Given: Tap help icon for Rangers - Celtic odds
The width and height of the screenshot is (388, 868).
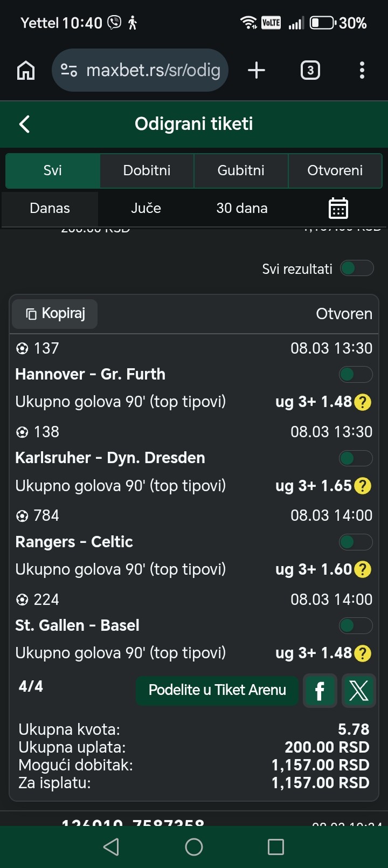Looking at the screenshot, I should point(363,569).
